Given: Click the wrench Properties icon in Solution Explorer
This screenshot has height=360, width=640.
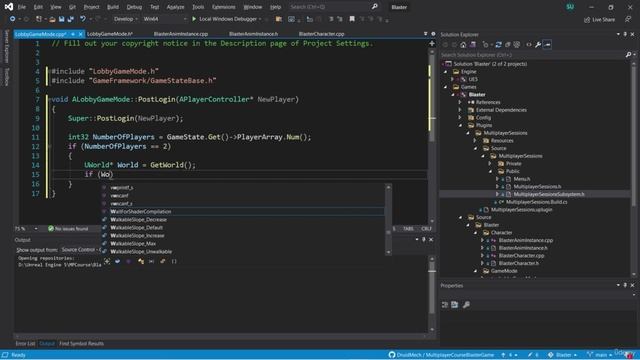Looking at the screenshot, I should coord(538,44).
